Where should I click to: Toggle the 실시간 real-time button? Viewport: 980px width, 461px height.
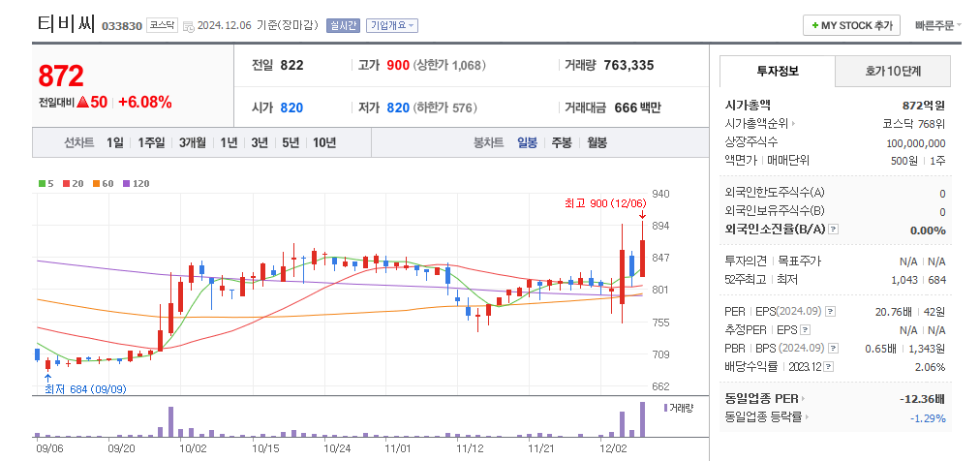tap(343, 25)
